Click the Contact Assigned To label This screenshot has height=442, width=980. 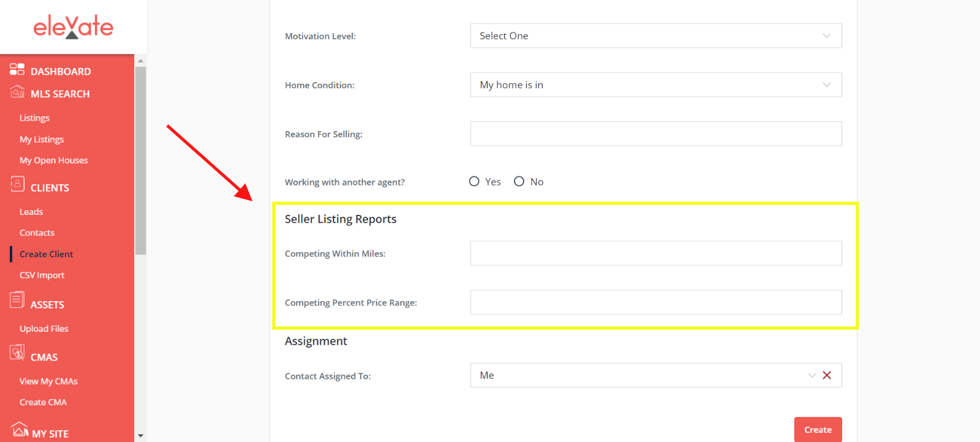pos(328,376)
